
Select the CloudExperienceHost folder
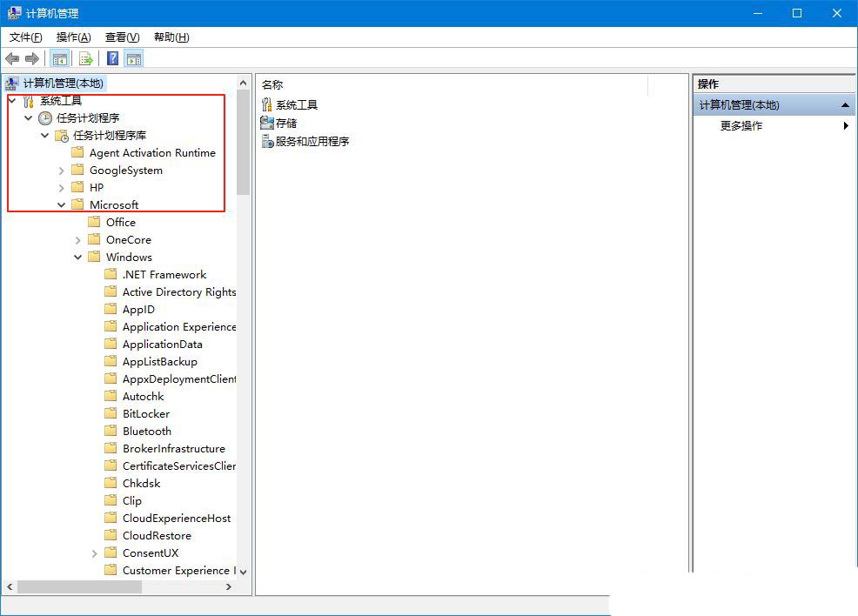[177, 518]
